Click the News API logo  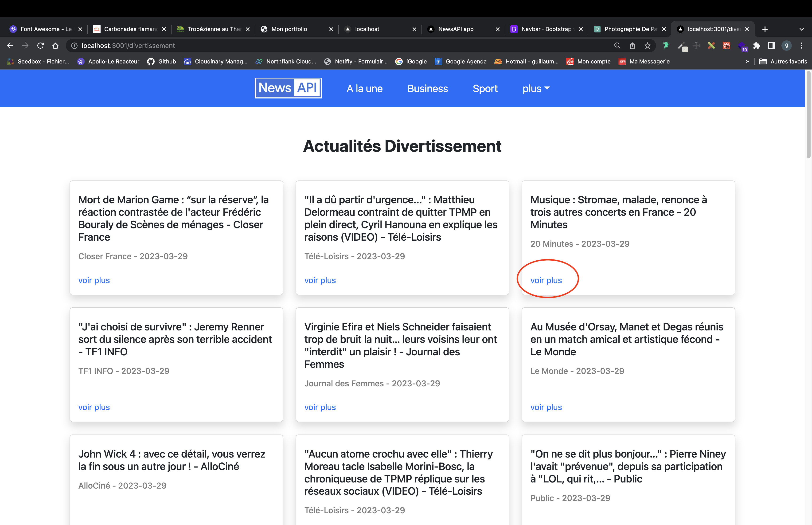pos(288,88)
